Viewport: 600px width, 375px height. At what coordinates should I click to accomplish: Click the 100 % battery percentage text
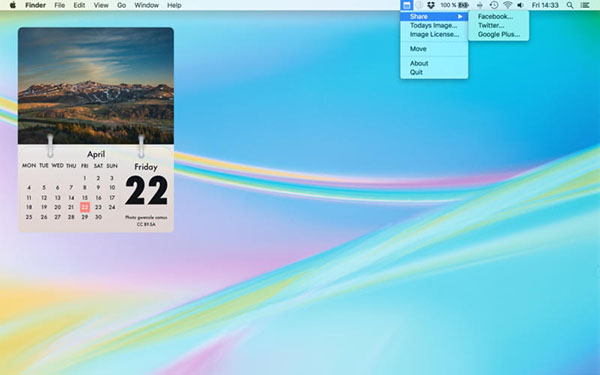(448, 5)
